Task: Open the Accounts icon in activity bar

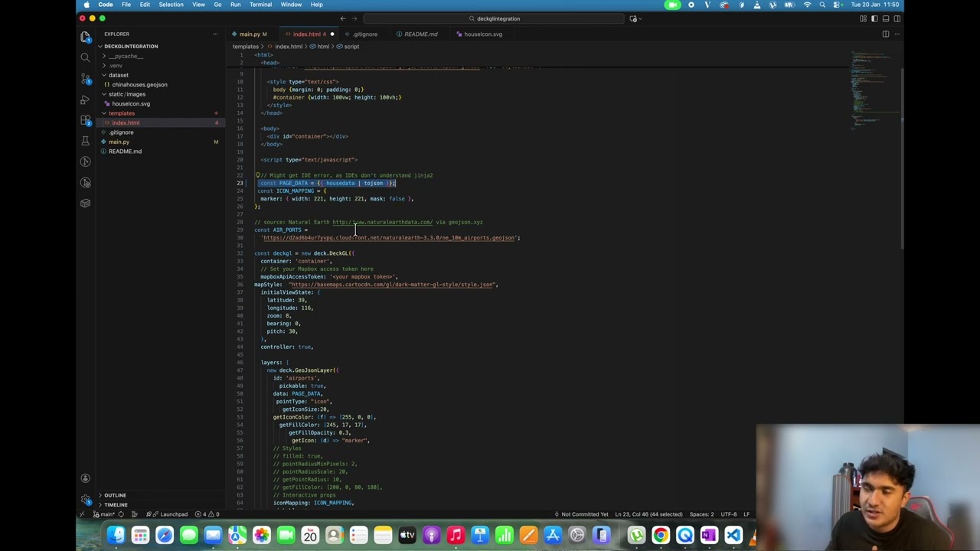Action: 85,478
